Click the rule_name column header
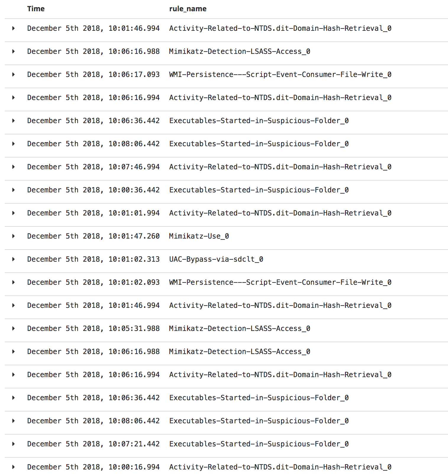Image resolution: width=448 pixels, height=476 pixels. click(x=188, y=9)
